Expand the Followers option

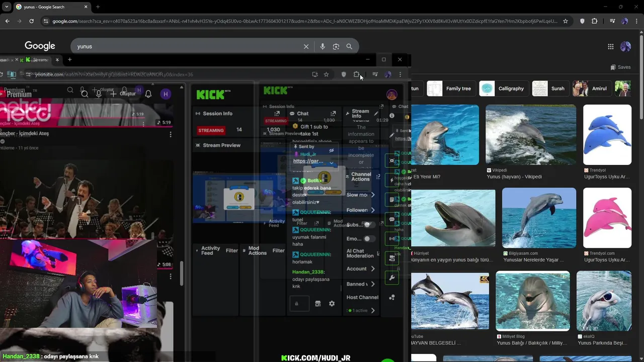coord(373,210)
